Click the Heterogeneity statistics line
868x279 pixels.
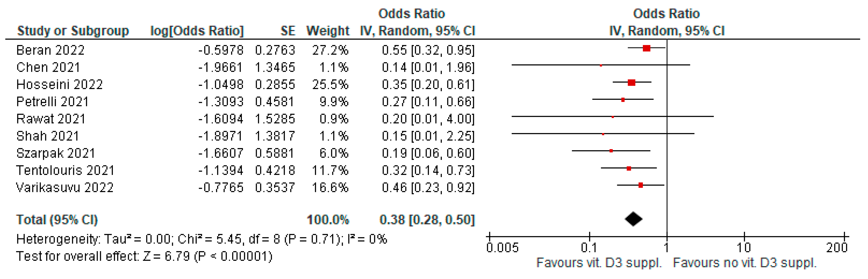201,239
